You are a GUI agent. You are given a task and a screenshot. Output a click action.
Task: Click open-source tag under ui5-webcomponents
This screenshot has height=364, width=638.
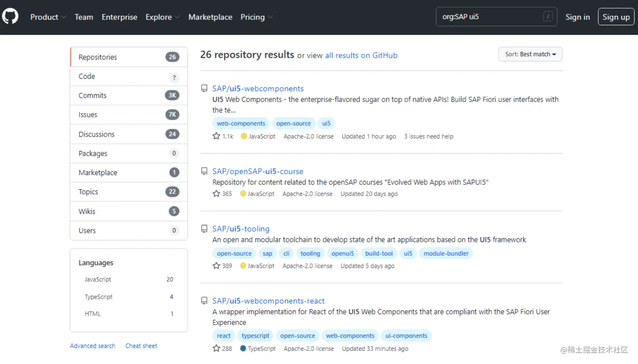[294, 123]
